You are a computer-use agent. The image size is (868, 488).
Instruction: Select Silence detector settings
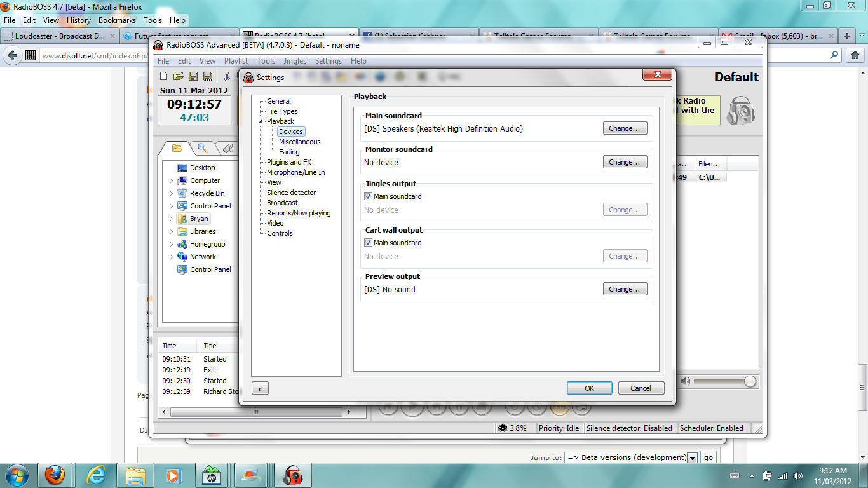point(291,193)
